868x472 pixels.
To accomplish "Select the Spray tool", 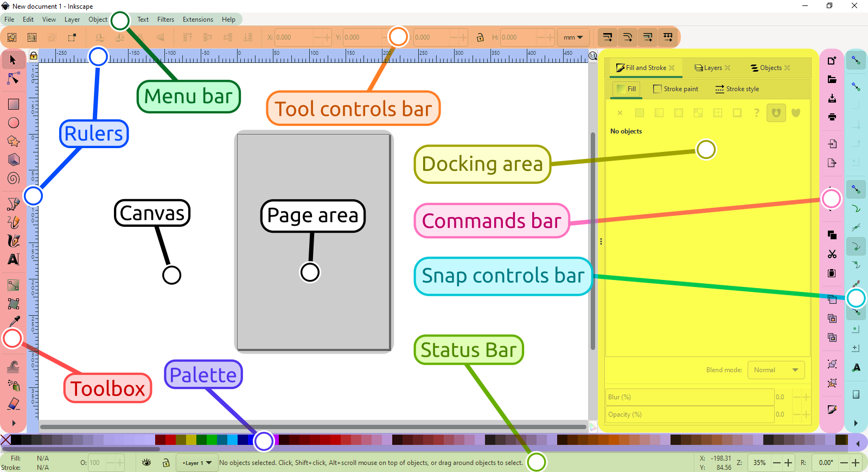I will [13, 385].
